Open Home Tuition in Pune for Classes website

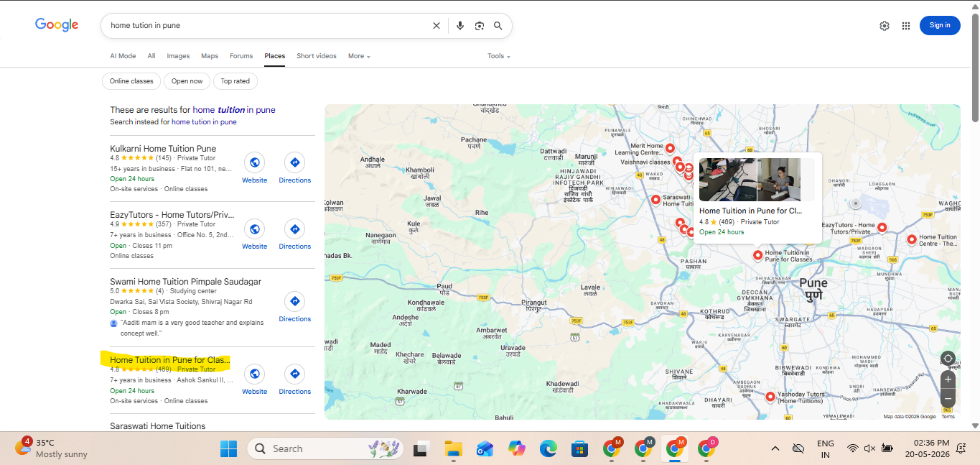tap(254, 374)
